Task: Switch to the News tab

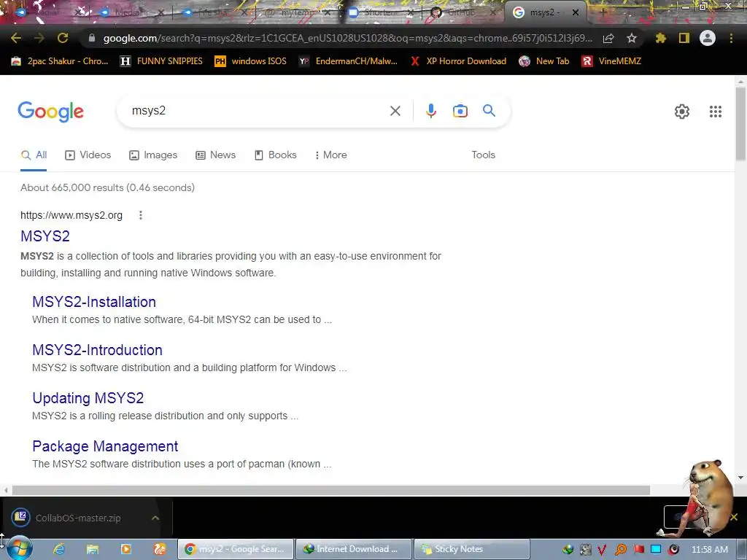Action: tap(216, 155)
